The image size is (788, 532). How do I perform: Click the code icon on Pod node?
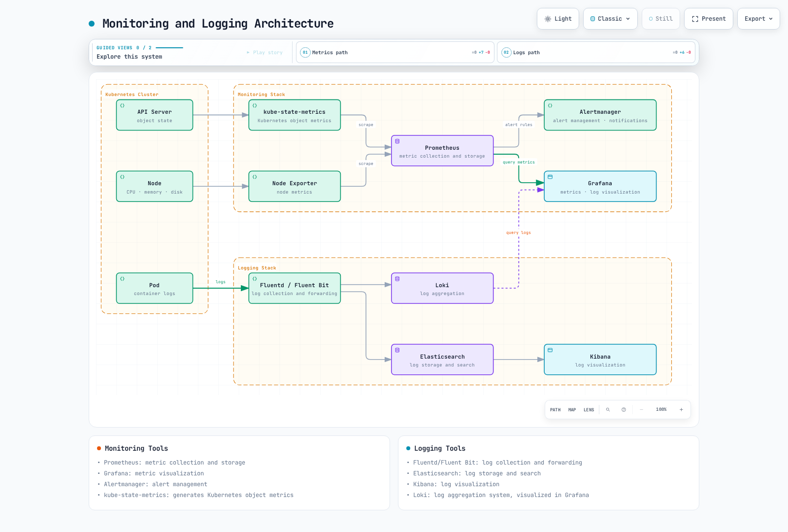coord(123,279)
